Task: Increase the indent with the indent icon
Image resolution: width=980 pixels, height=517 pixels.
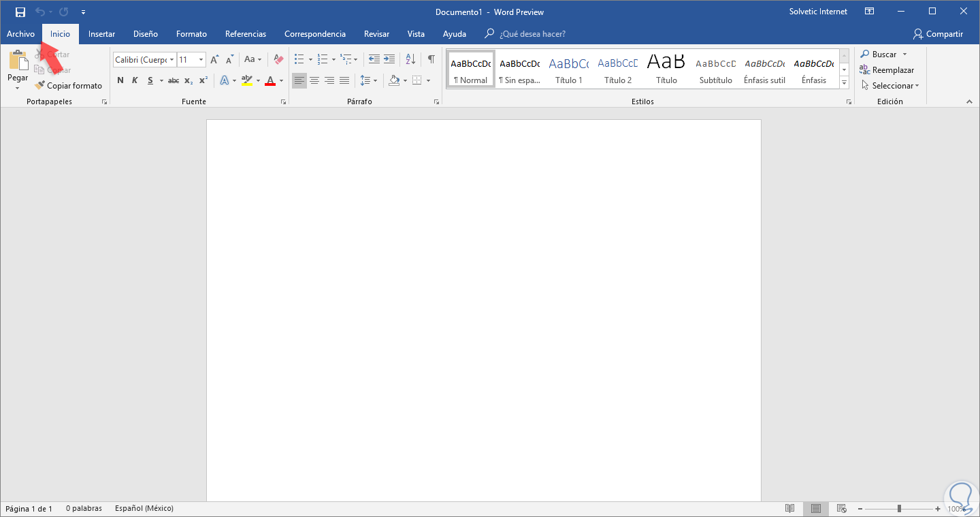Action: tap(389, 59)
